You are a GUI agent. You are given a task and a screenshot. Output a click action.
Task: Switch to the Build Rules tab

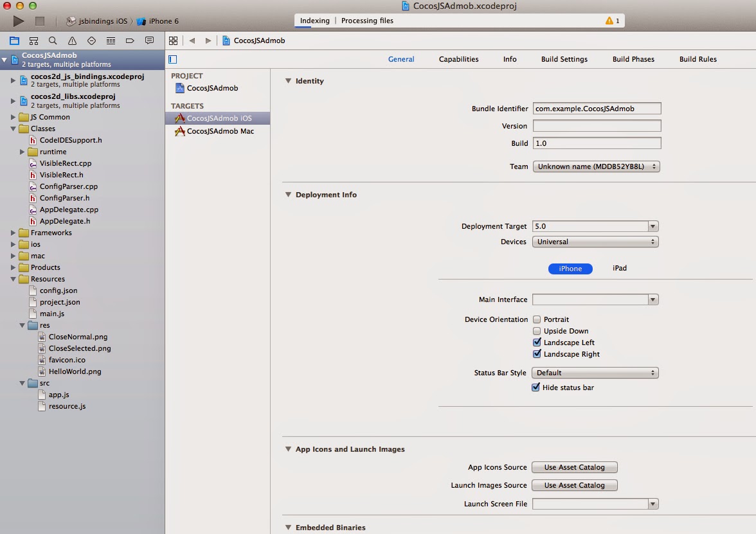[x=697, y=59]
